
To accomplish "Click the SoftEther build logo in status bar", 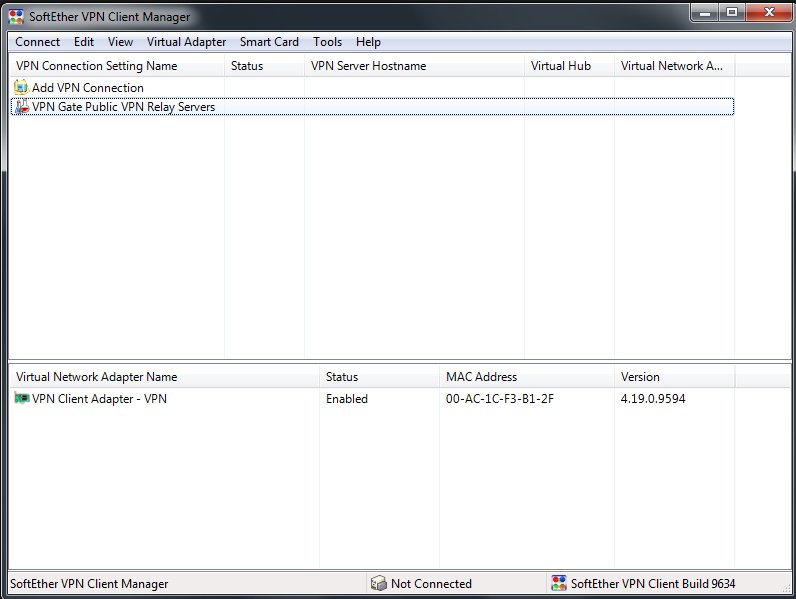I will click(559, 583).
